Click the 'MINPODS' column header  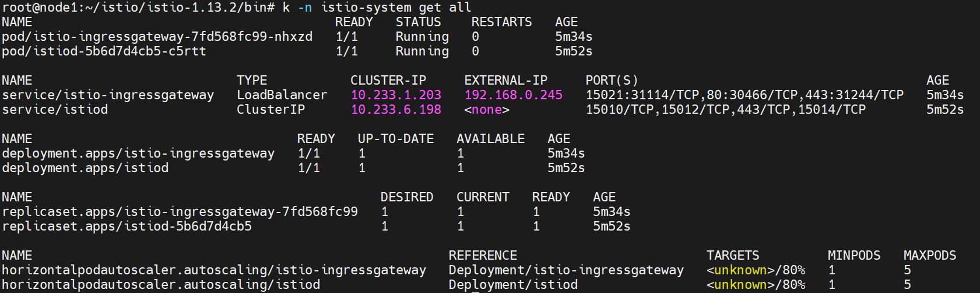(854, 256)
